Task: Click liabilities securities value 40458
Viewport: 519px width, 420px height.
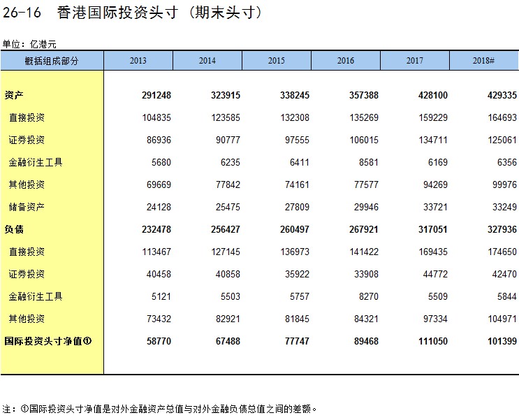Action: point(159,274)
